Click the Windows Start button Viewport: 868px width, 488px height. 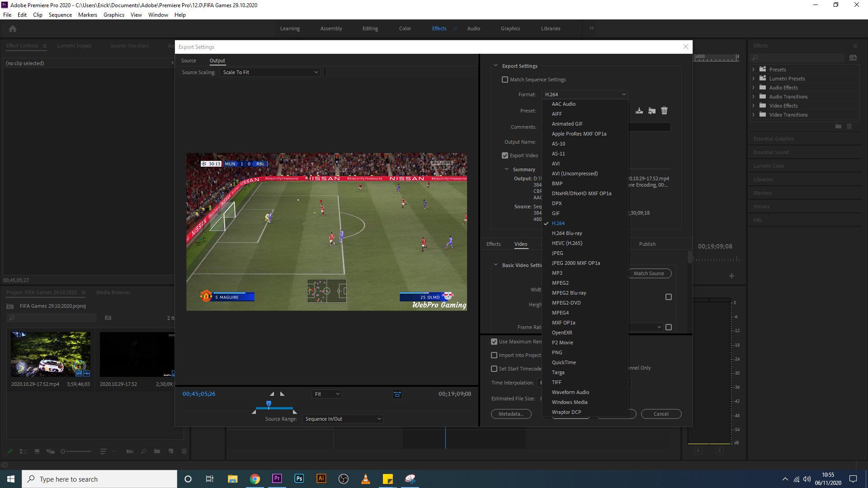coord(11,479)
